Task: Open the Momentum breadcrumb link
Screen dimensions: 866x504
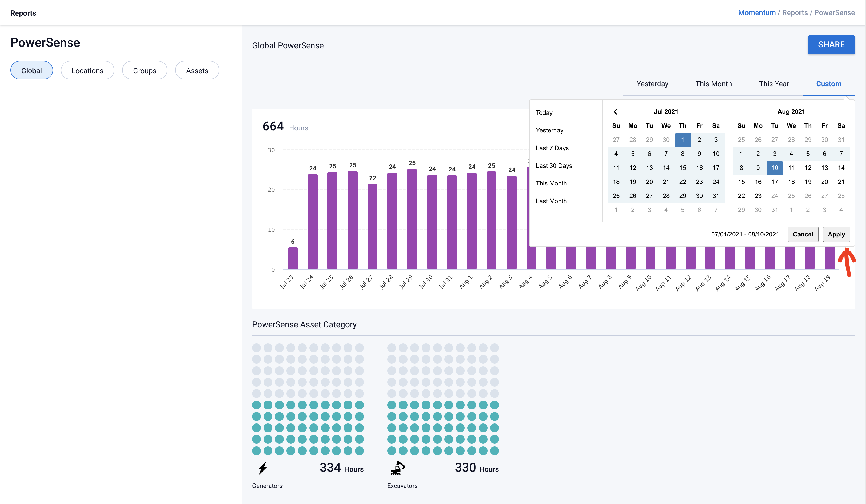Action: pos(757,13)
